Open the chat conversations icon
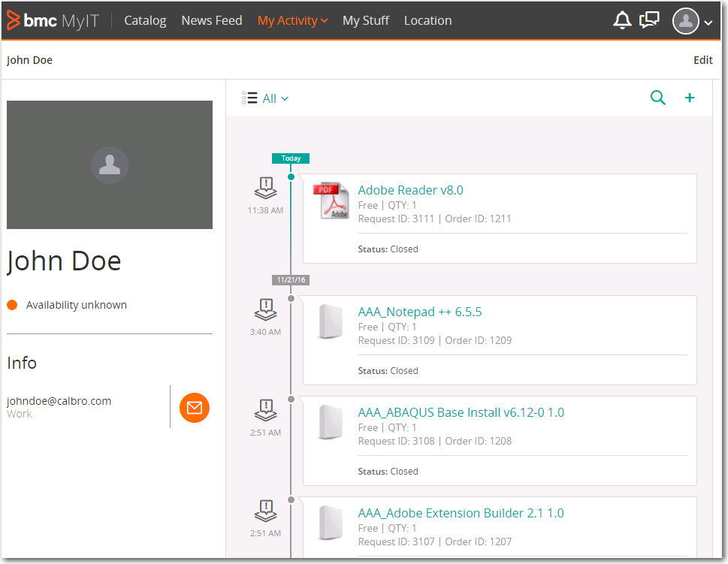728x564 pixels. click(x=649, y=20)
